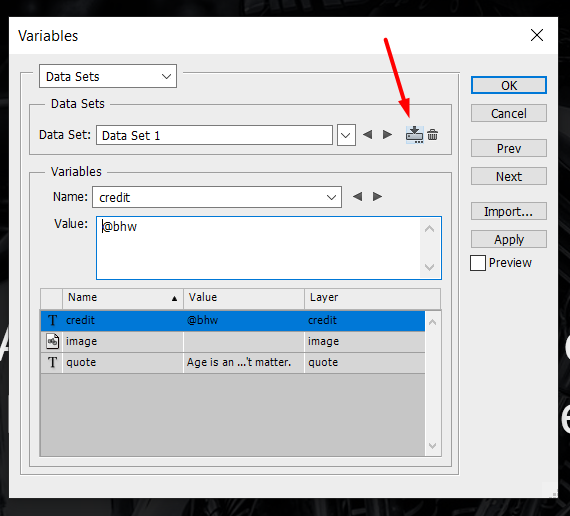Click inside the Value text field

click(x=258, y=248)
